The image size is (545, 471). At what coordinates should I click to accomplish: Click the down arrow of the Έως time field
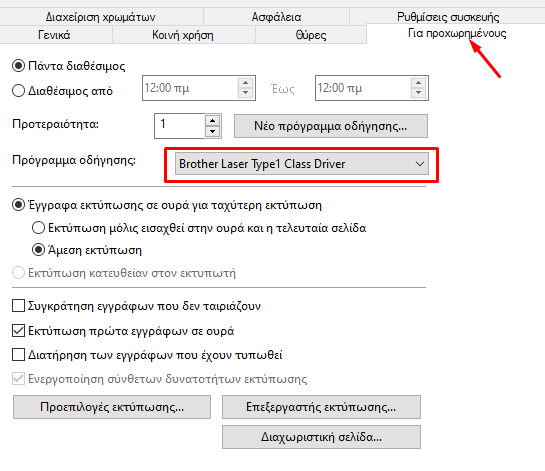[x=418, y=93]
